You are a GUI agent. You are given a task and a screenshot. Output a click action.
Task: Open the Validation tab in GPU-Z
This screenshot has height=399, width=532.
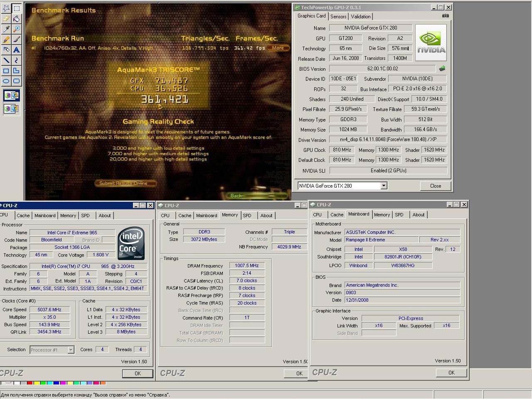(x=360, y=16)
